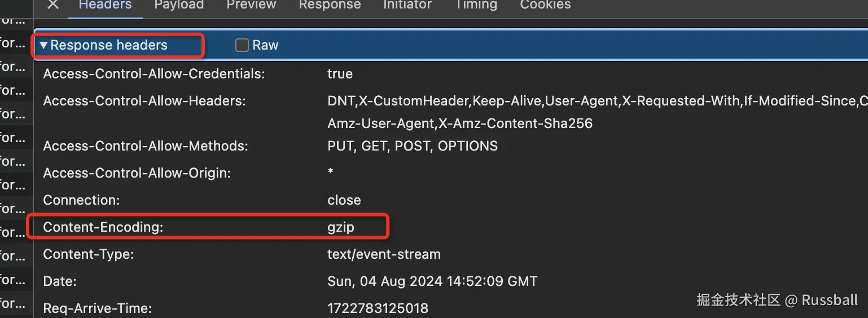Viewport: 868px width, 318px height.
Task: Click the text/event-stream value
Action: click(384, 254)
